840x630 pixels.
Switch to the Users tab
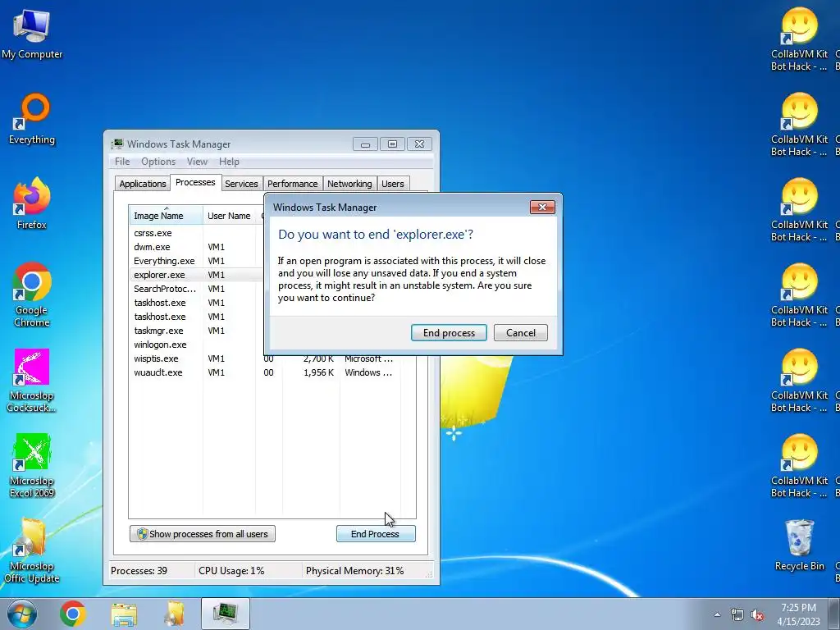(x=393, y=184)
